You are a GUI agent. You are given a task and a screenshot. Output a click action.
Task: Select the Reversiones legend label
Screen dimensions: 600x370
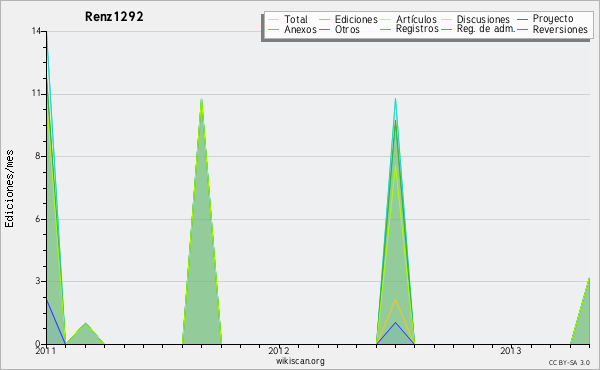click(x=560, y=29)
